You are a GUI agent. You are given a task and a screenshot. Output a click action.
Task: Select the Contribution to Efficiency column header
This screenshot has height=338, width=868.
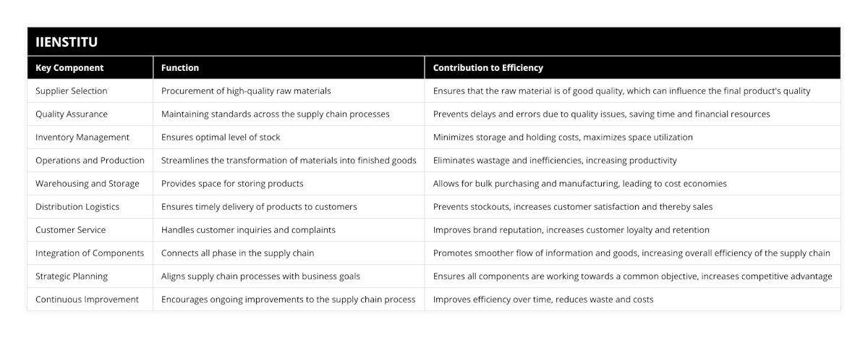click(488, 68)
